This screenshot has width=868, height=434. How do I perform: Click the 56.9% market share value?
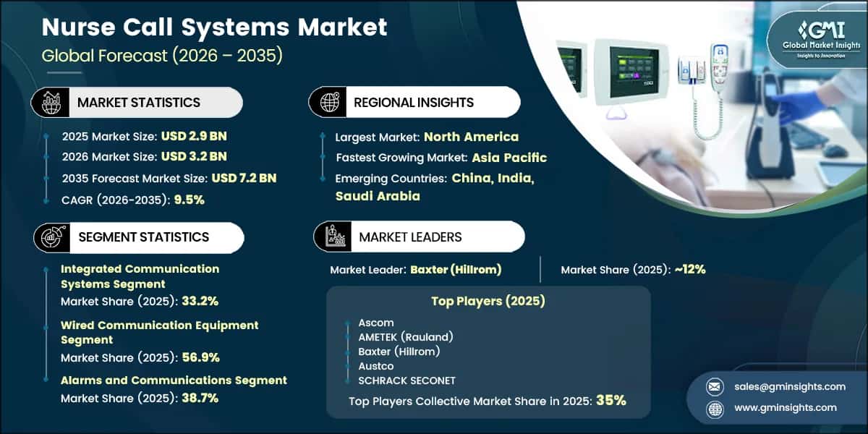201,357
